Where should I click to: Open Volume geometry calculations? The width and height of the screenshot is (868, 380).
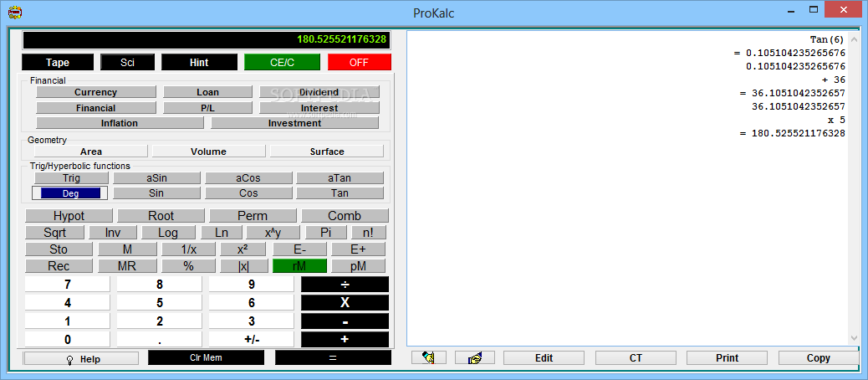[208, 151]
